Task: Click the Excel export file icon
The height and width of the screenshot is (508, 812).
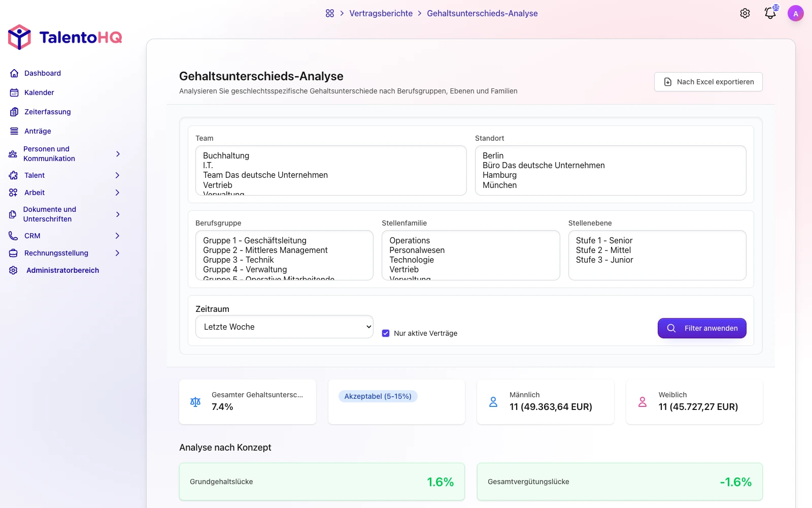Action: pos(668,82)
